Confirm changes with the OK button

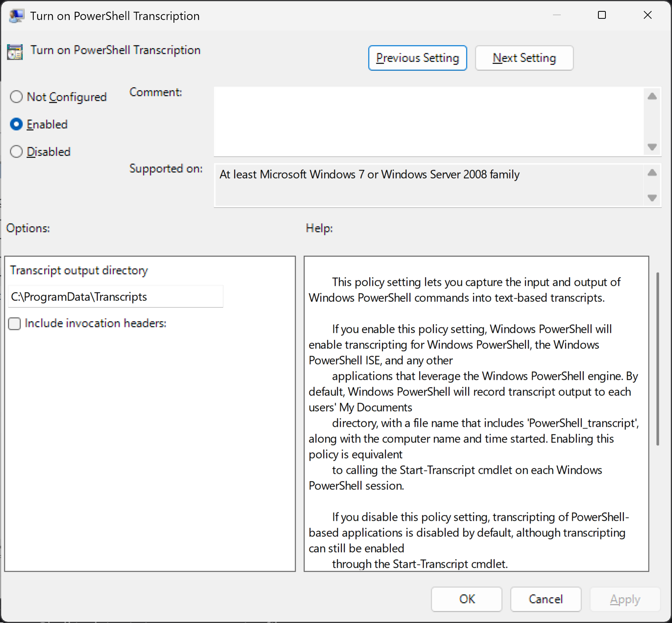pos(467,599)
